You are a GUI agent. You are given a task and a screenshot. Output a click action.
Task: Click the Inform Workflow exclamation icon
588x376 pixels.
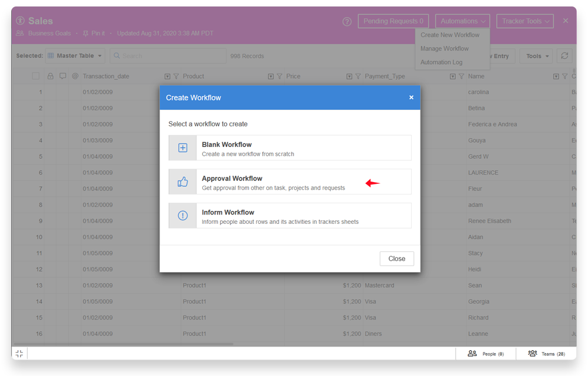pos(183,216)
